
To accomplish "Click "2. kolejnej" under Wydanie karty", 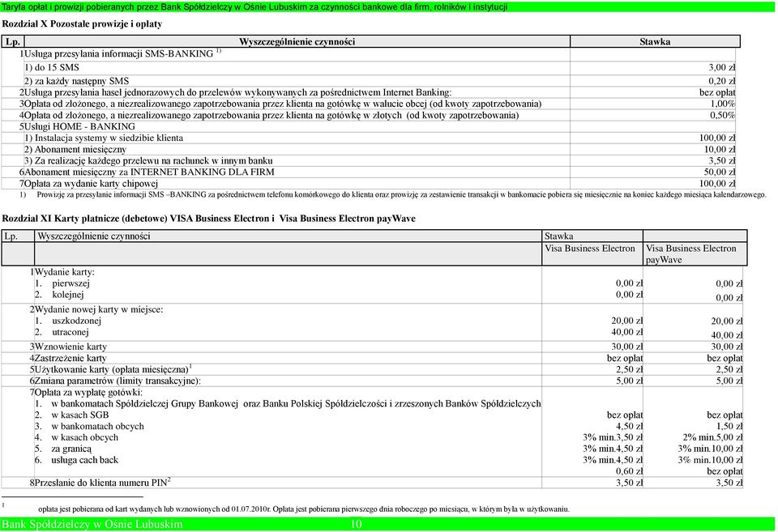I will tap(59, 295).
